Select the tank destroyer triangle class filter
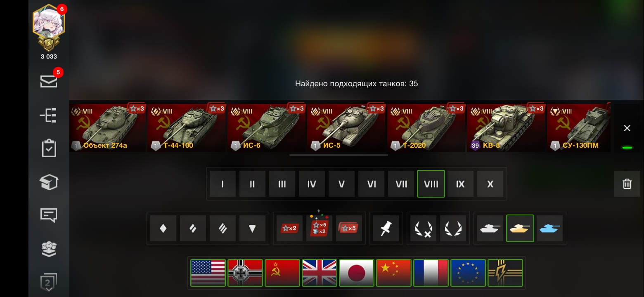 [x=252, y=228]
